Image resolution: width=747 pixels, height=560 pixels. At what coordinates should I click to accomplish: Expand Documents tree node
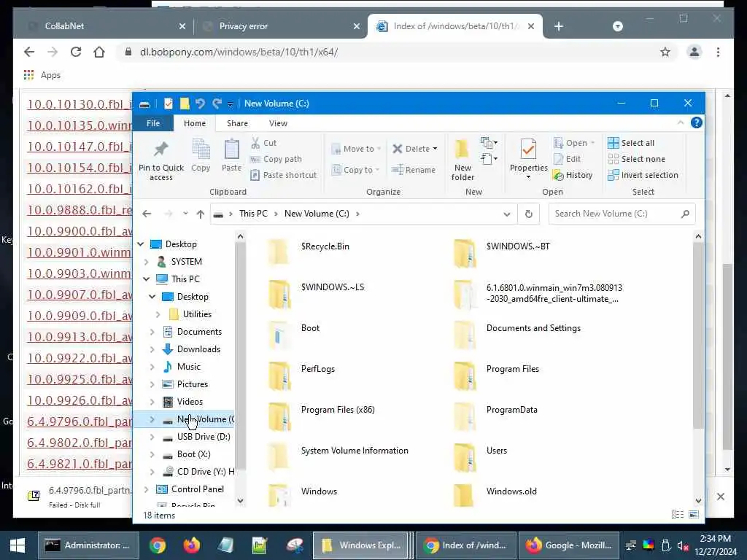(x=152, y=332)
